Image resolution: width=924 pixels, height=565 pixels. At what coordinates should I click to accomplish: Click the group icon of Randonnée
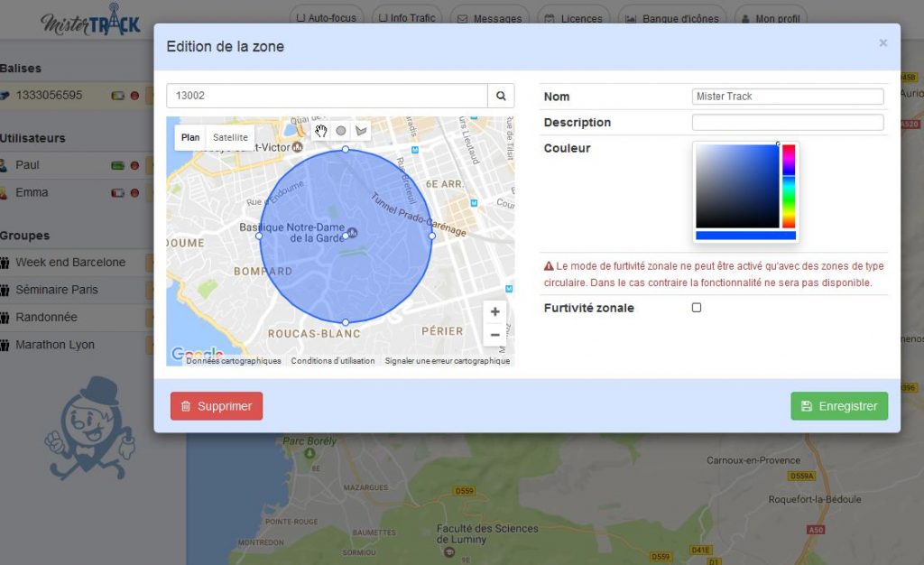coord(5,318)
